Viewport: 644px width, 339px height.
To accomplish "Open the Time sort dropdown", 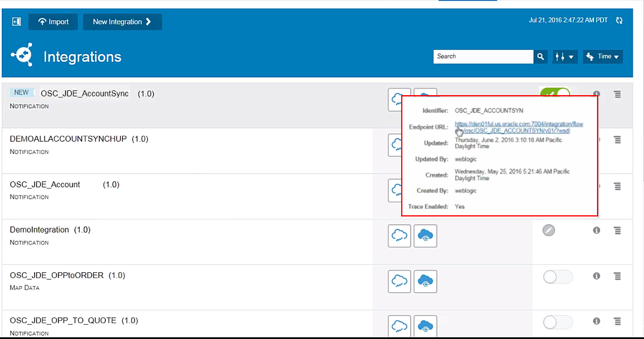I will tap(602, 56).
